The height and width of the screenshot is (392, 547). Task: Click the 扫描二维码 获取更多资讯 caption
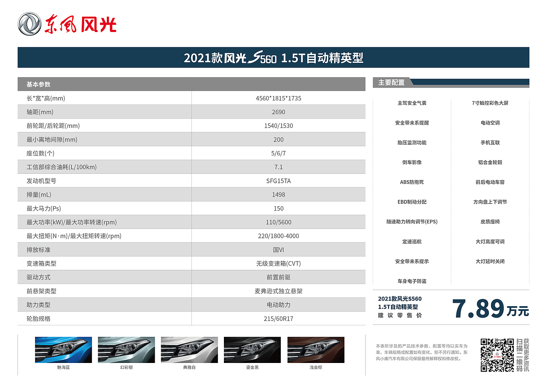(523, 355)
